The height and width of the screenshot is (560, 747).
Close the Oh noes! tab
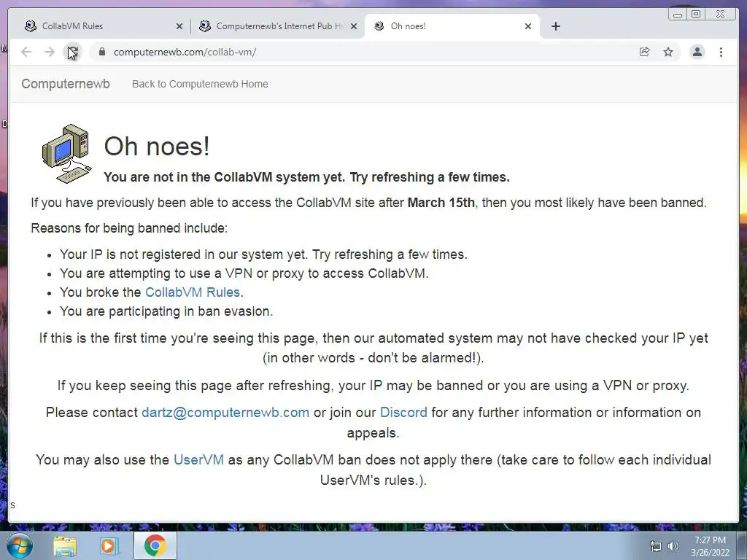pos(528,26)
